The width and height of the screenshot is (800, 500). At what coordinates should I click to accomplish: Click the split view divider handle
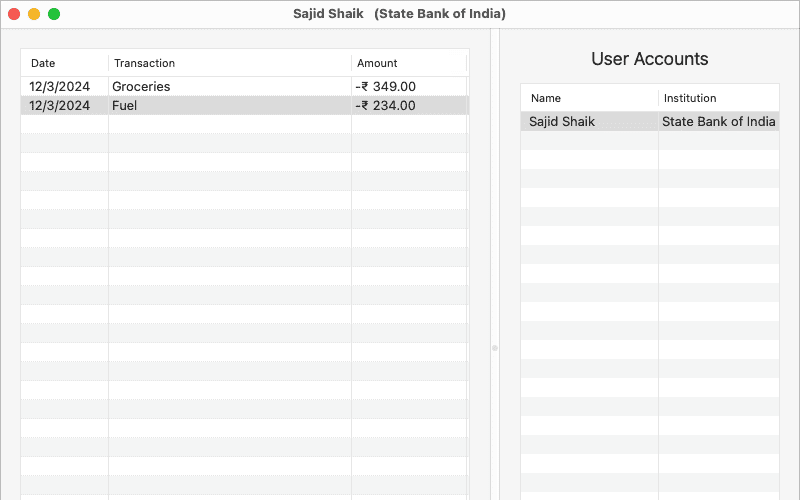(x=494, y=348)
